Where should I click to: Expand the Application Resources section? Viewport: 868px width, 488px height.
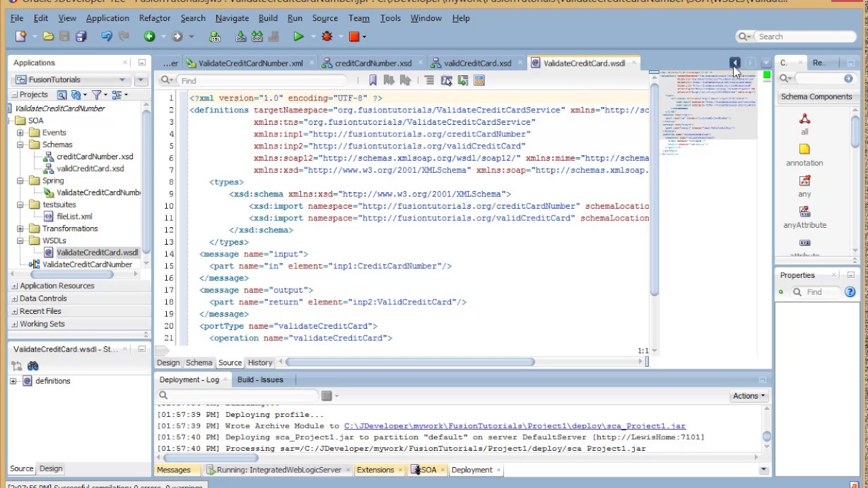(x=14, y=286)
